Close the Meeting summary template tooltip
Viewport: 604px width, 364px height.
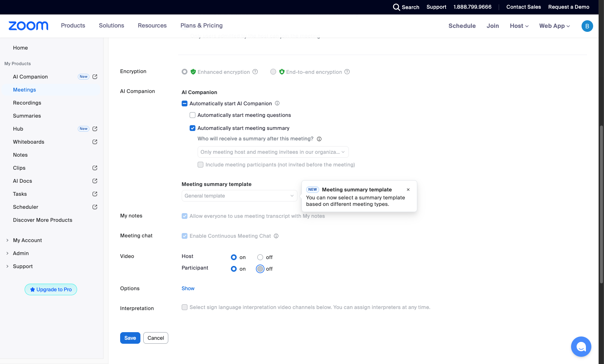408,190
